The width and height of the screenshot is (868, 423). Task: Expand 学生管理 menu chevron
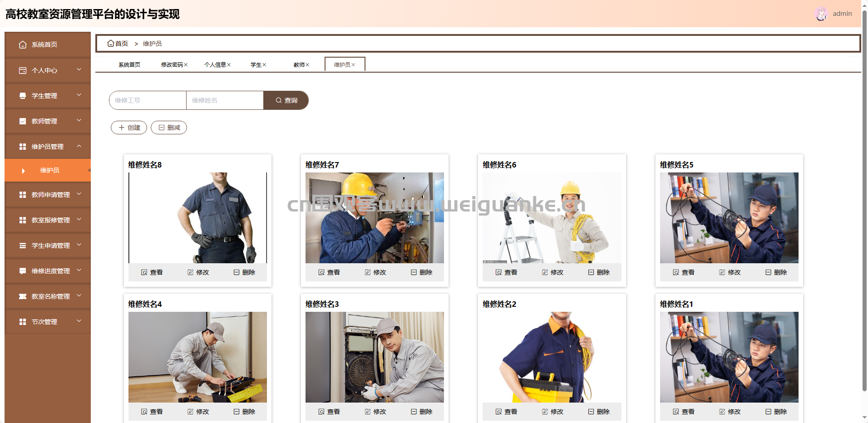[79, 95]
